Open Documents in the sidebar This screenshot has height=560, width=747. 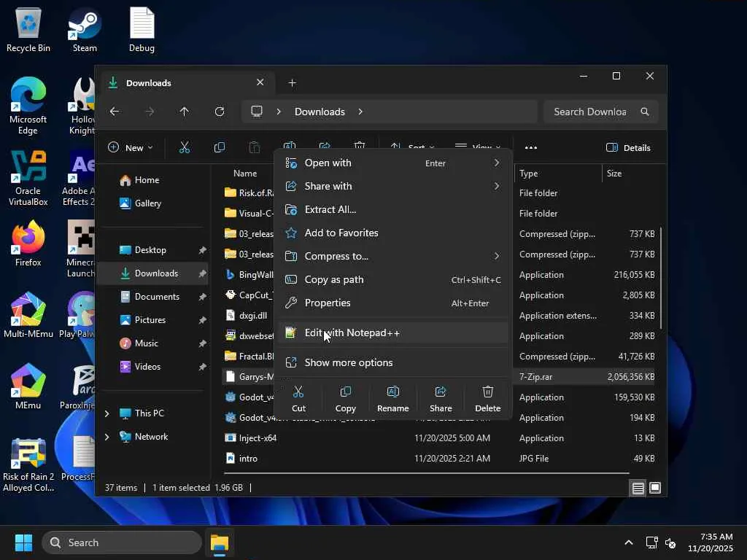tap(156, 297)
